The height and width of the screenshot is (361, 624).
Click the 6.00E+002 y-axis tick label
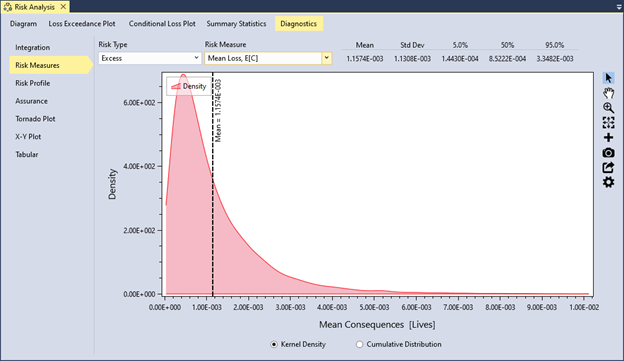139,102
